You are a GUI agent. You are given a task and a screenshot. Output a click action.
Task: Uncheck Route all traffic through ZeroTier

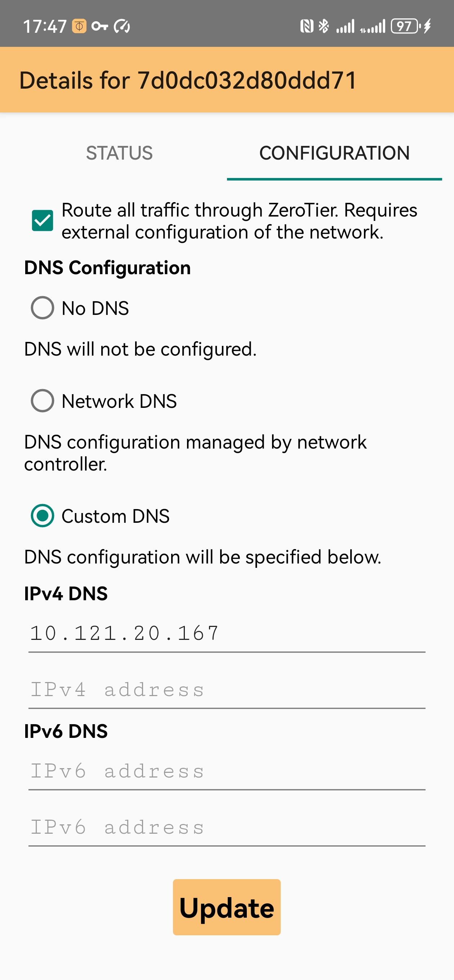tap(42, 220)
